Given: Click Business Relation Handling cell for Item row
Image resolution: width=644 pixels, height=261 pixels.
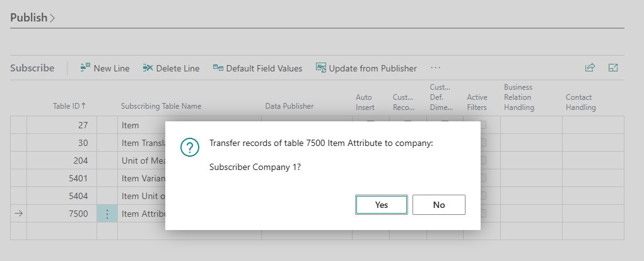Looking at the screenshot, I should click(x=532, y=125).
